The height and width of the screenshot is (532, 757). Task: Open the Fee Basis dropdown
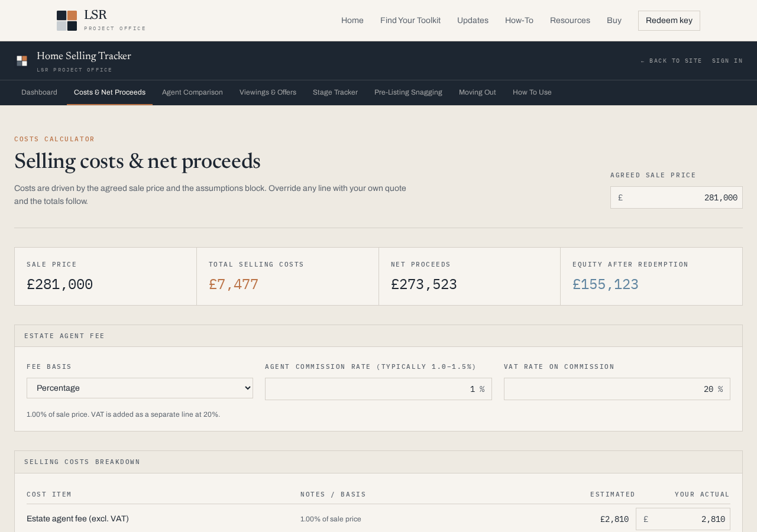(x=140, y=388)
